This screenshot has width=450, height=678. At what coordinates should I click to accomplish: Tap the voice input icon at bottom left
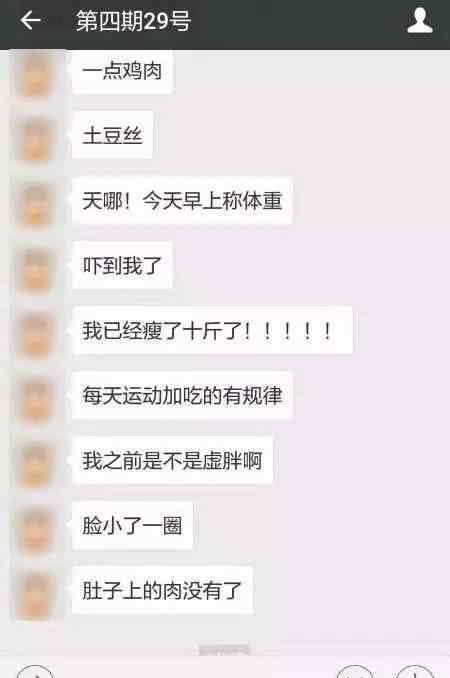[35, 672]
